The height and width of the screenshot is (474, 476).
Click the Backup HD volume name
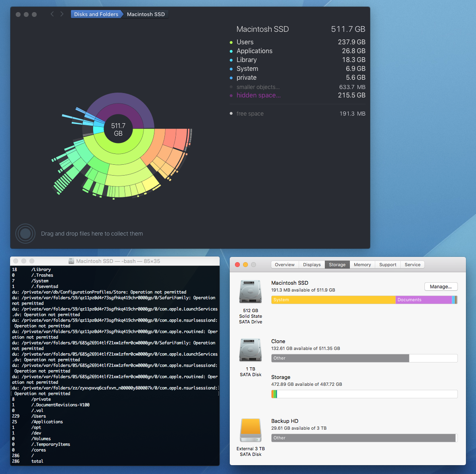pos(285,421)
